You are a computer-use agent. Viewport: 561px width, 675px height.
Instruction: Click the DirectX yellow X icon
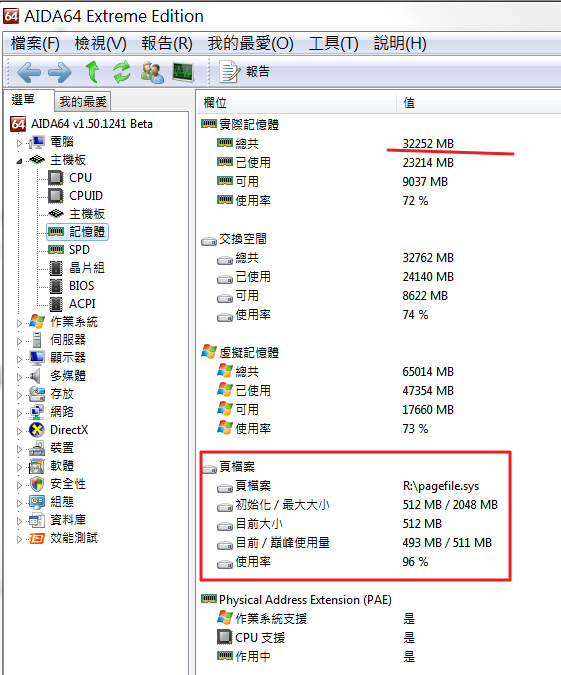37,430
